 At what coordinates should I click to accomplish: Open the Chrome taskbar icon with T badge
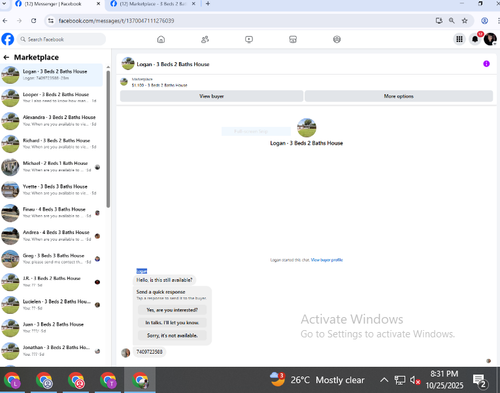[x=108, y=380]
